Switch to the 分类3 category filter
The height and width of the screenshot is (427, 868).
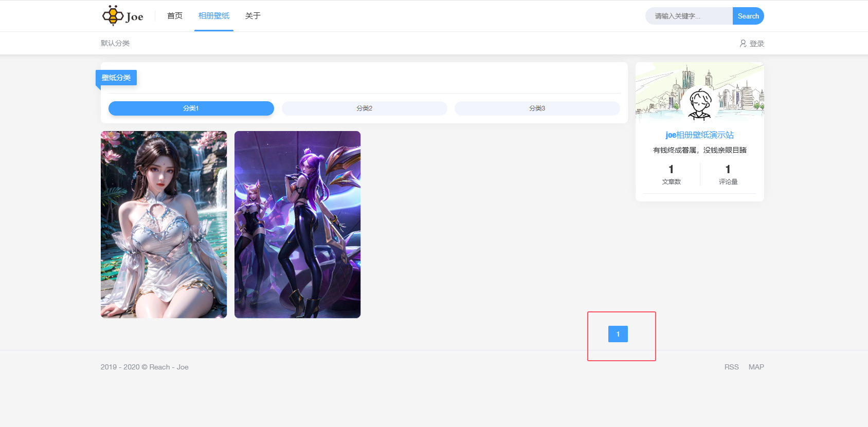(x=537, y=108)
